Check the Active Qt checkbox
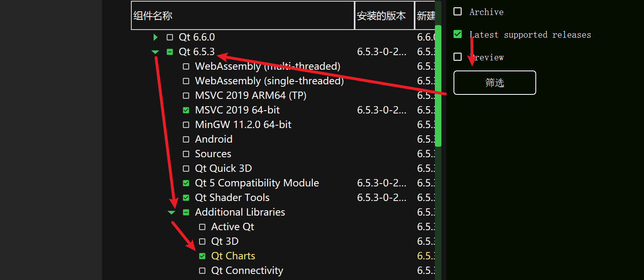 click(202, 227)
